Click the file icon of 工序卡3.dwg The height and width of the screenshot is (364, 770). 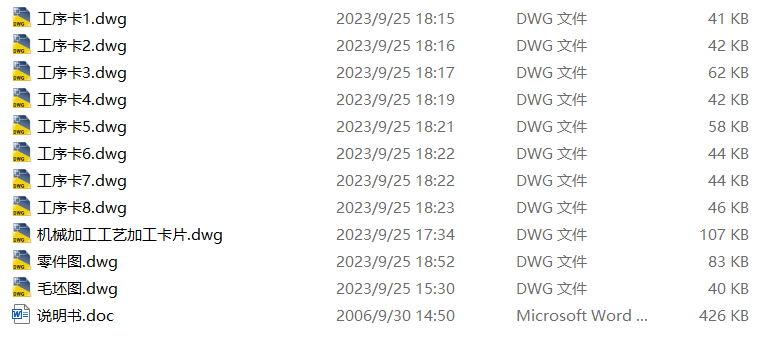pos(21,73)
